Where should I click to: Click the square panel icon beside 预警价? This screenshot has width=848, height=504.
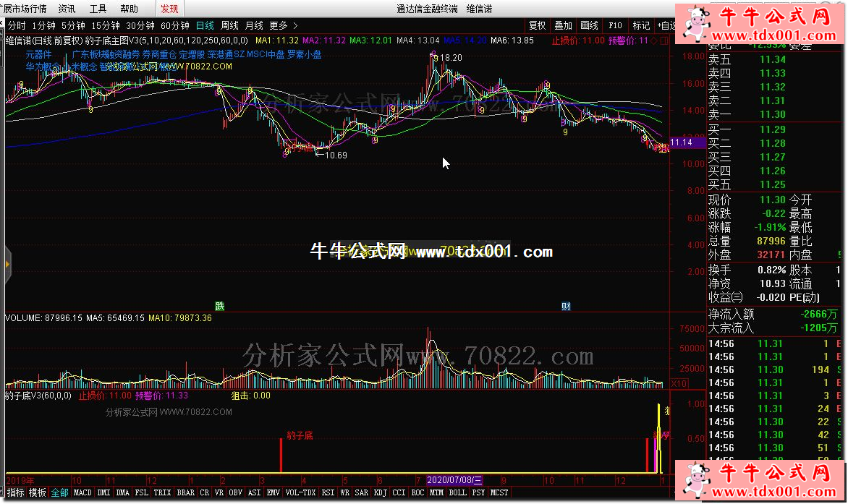pyautogui.click(x=664, y=40)
